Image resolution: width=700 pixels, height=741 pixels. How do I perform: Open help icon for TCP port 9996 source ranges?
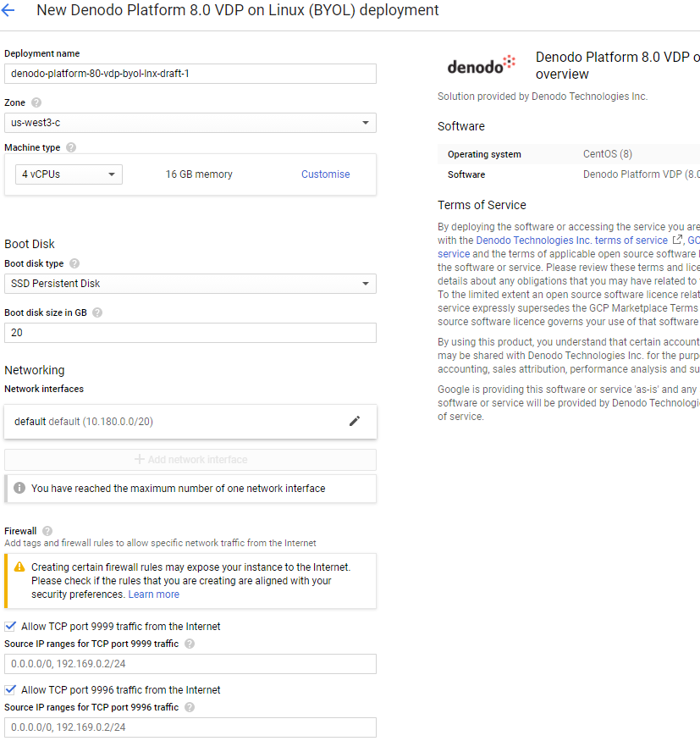pos(190,707)
